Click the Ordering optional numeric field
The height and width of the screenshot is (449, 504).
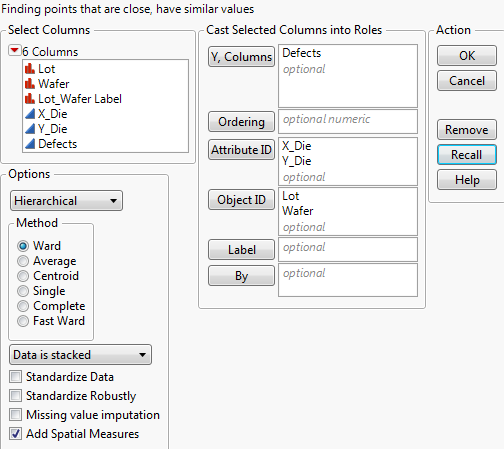point(348,122)
